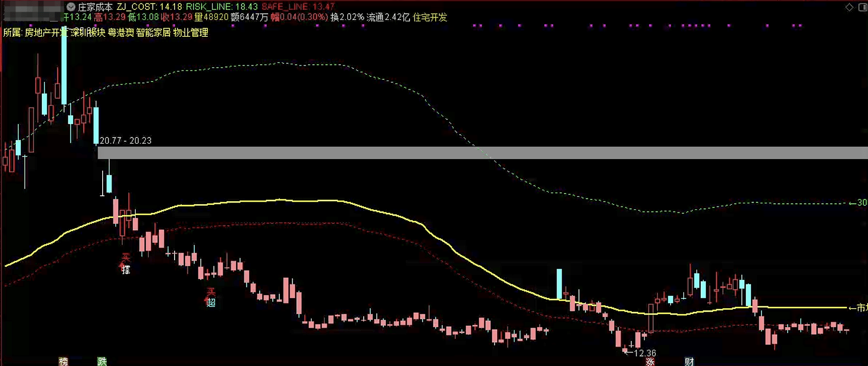The height and width of the screenshot is (366, 868).
Task: Click the 12.36 low price label
Action: (645, 353)
